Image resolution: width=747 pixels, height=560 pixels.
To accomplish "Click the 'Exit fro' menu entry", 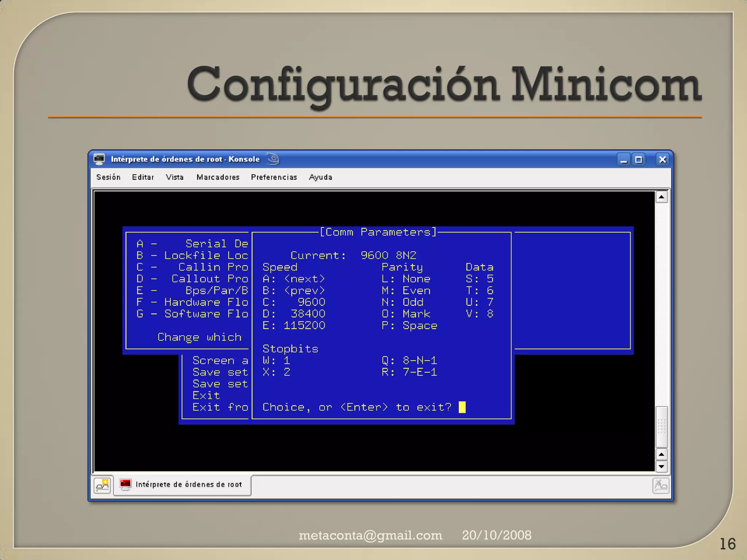I will click(x=220, y=407).
